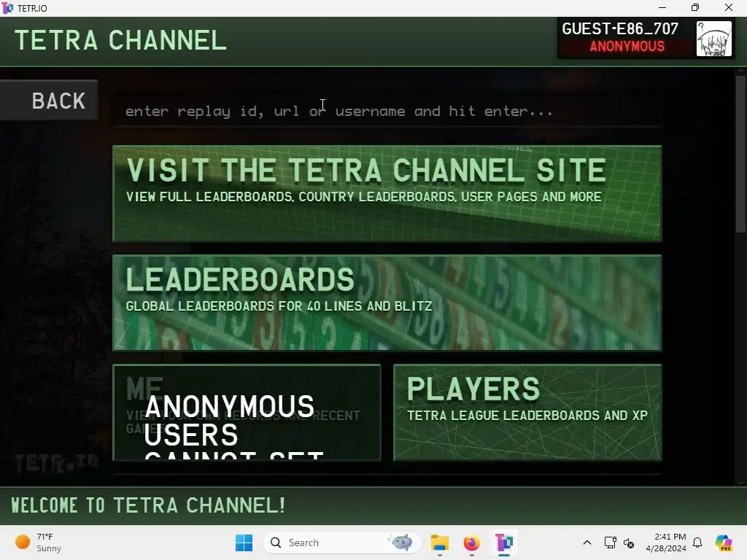Open the notifications bell icon
Screen dimensions: 747x560
[697, 542]
